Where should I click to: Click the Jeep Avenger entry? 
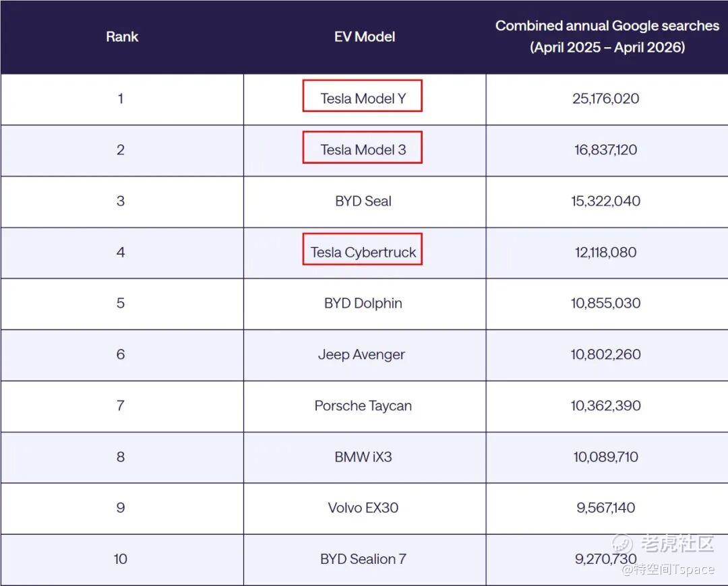point(361,354)
